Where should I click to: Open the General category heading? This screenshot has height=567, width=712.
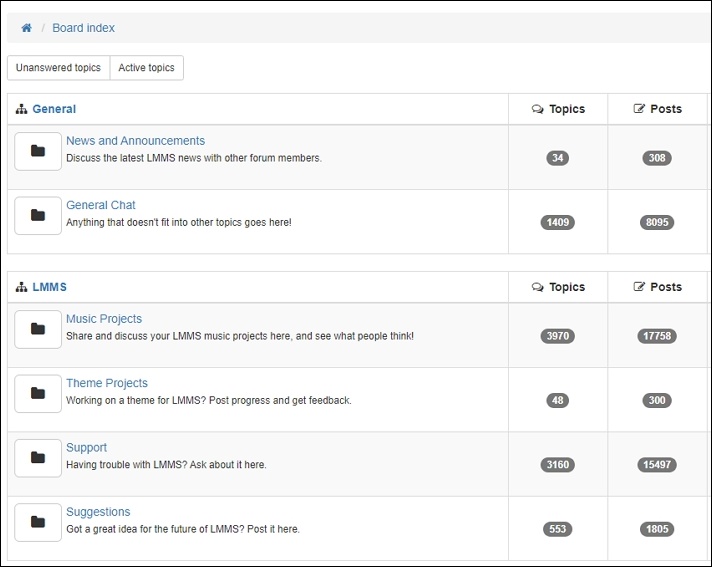point(54,109)
